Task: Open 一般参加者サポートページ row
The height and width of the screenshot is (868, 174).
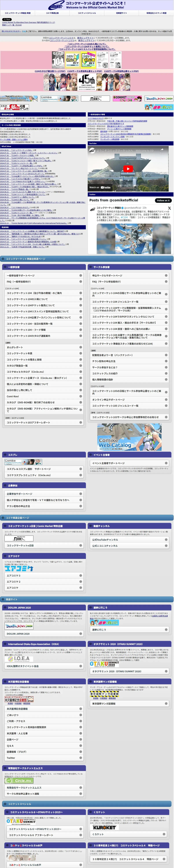Action: [x=44, y=276]
